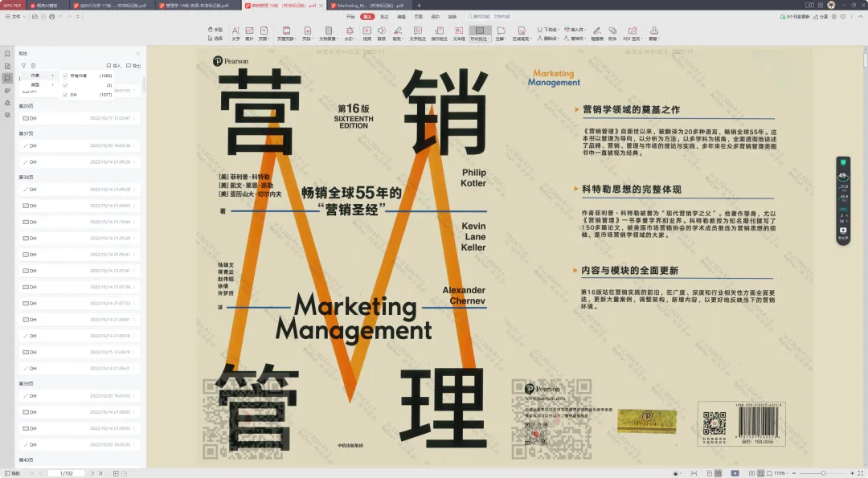The image size is (868, 478).
Task: Go to the next page arrow
Action: click(92, 473)
